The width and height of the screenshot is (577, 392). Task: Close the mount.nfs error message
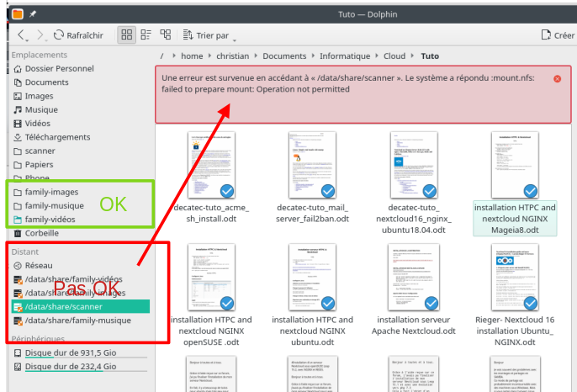(x=557, y=78)
